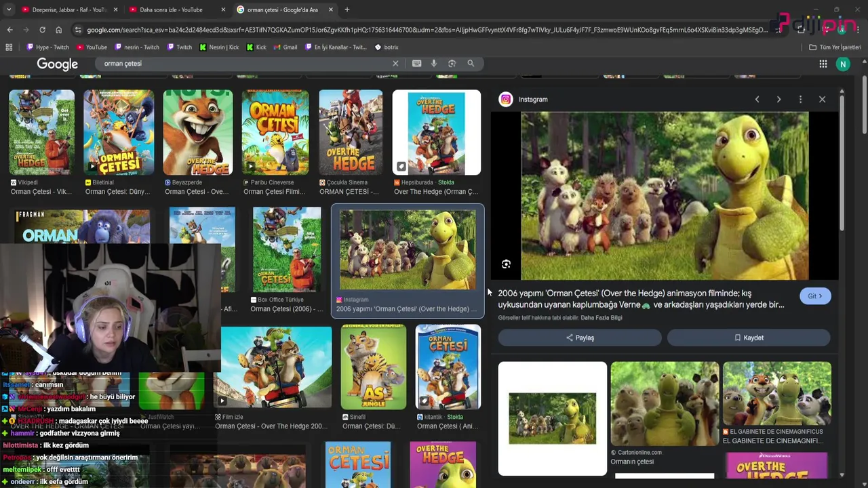Open the 'Kick' bookmark

point(256,47)
